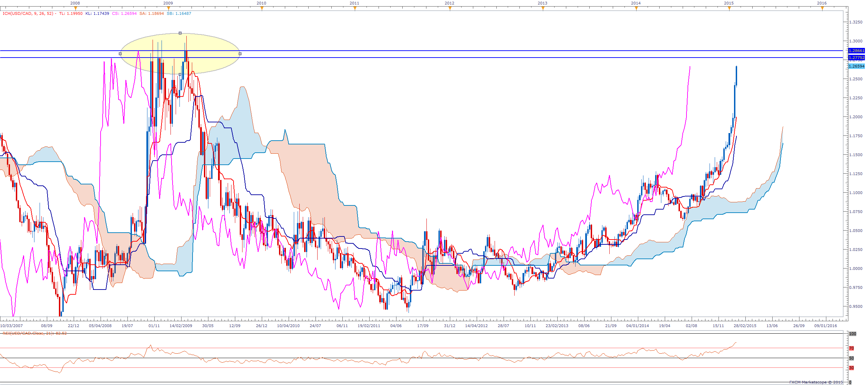The image size is (868, 385).
Task: Click the 14/04/2012 date label
Action: [476, 326]
